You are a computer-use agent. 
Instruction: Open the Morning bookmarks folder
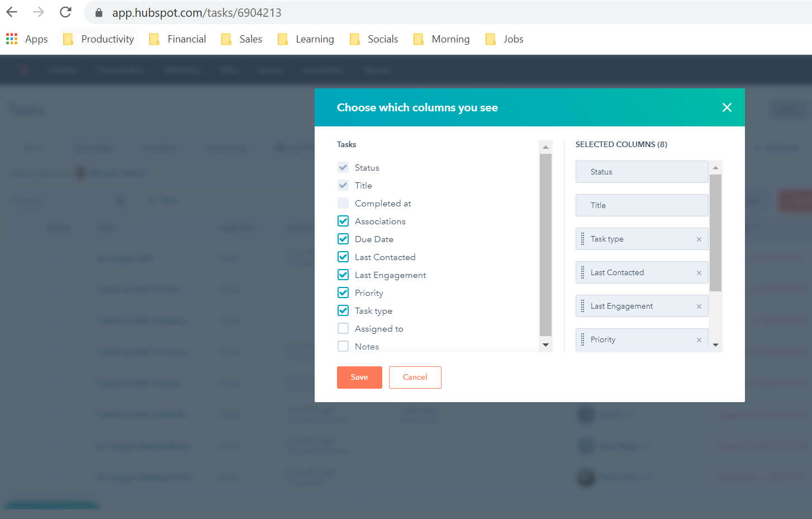(450, 39)
